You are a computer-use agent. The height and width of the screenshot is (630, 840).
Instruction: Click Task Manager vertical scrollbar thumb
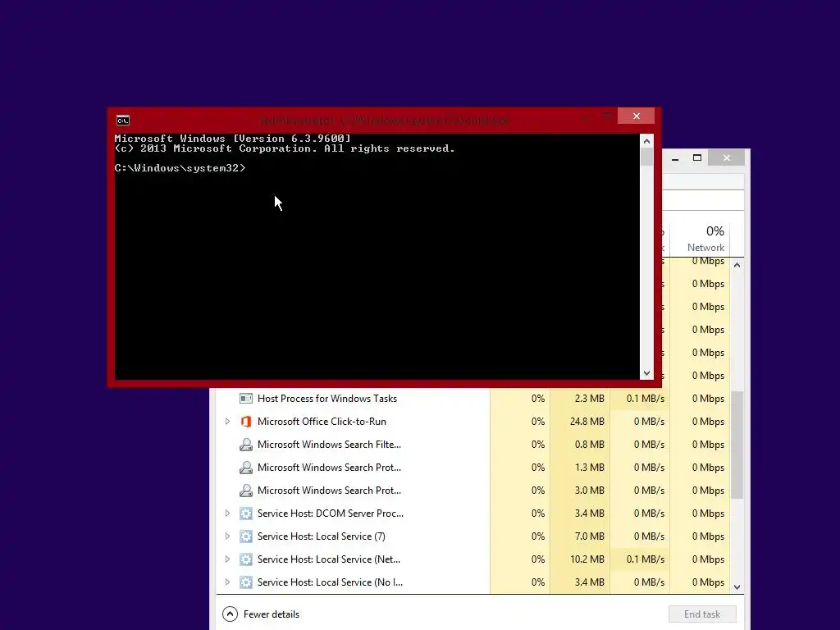tap(737, 445)
